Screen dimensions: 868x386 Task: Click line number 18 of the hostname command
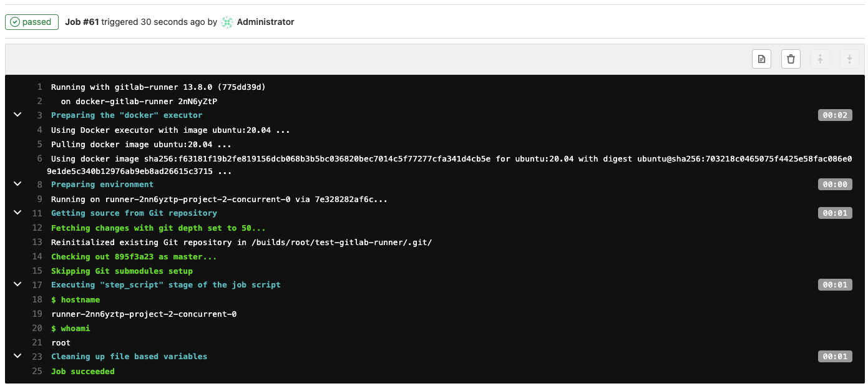coord(37,300)
